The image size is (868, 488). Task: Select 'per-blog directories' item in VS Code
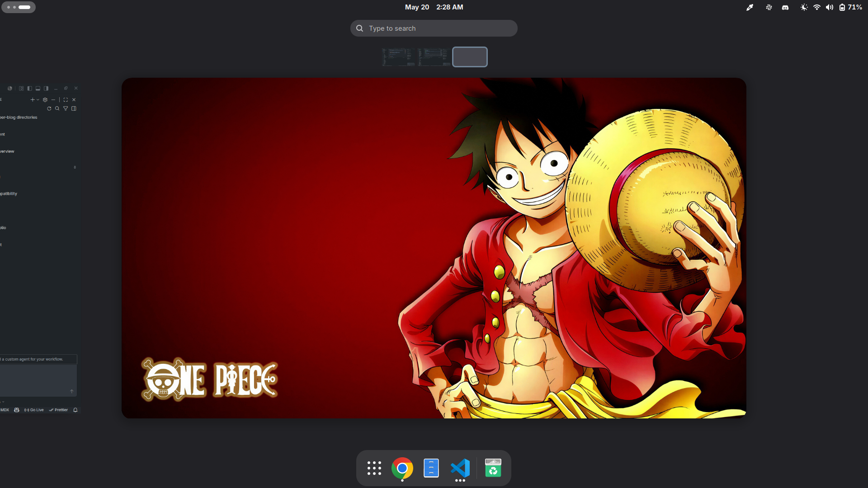coord(19,117)
